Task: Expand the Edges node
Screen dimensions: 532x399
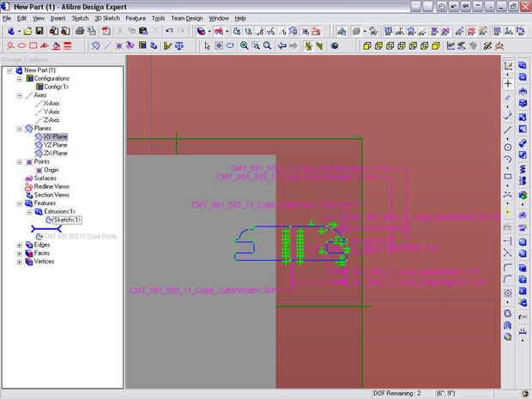Action: click(20, 245)
